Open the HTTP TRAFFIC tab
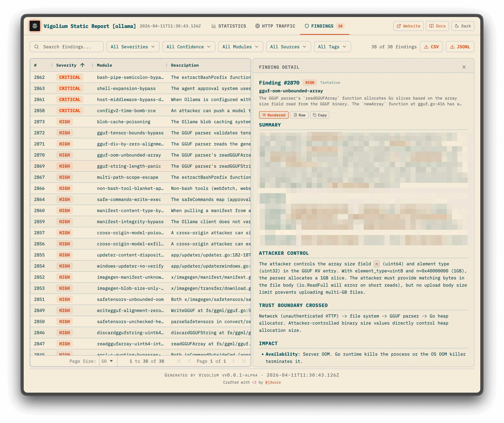 pyautogui.click(x=278, y=26)
